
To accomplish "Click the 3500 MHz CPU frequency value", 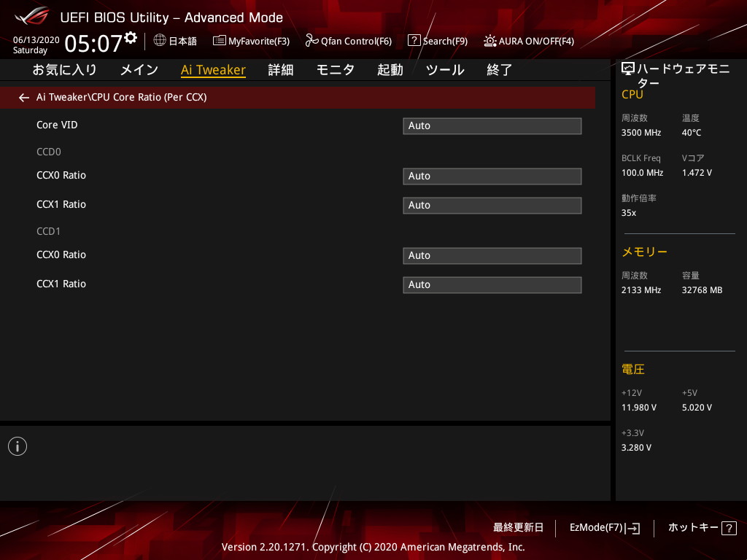I will coord(641,133).
